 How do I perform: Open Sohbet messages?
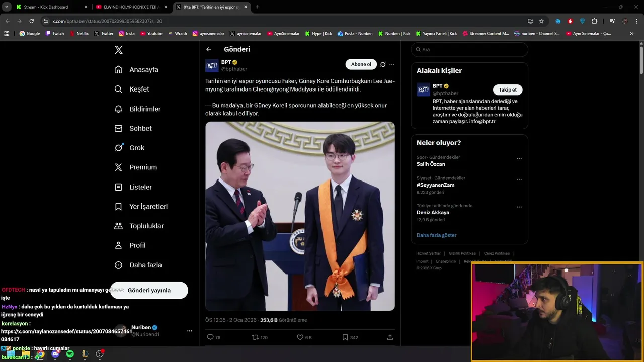pyautogui.click(x=133, y=128)
